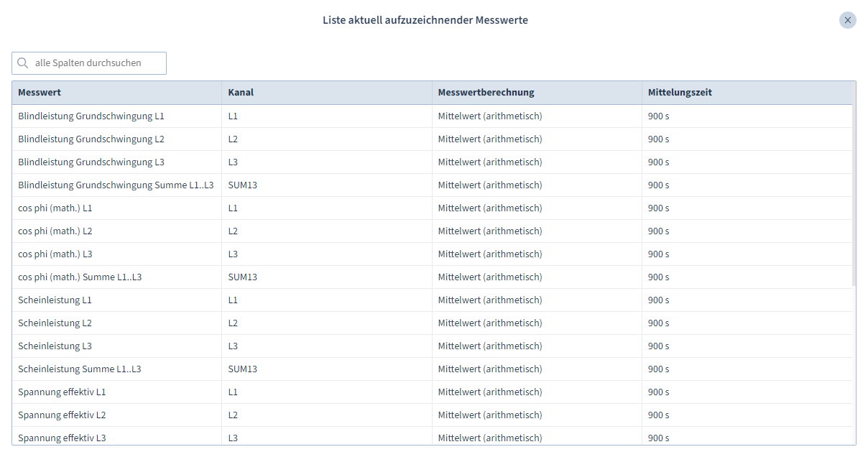Sort by the Mittelungszeit column header

(x=676, y=92)
